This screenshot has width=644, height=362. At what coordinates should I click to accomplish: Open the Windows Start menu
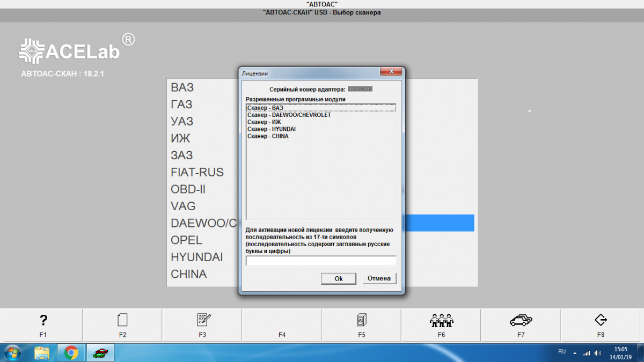coord(12,353)
